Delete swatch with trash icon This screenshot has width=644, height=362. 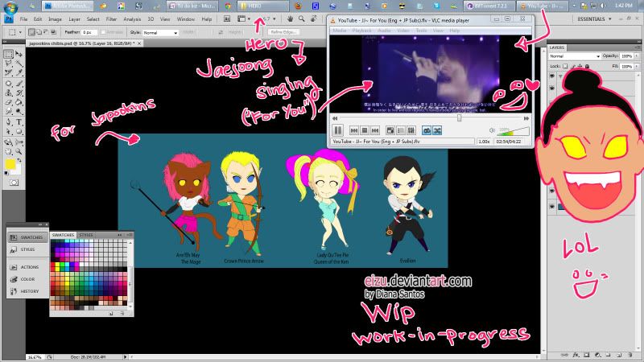122,313
